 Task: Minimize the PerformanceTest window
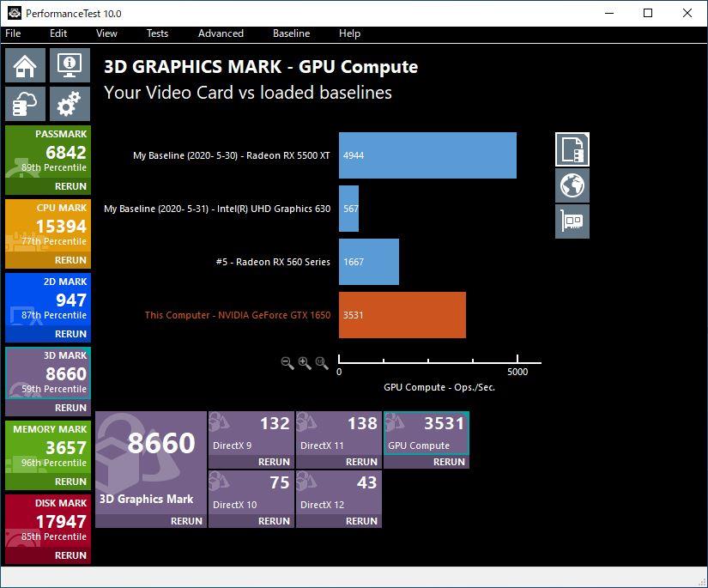coord(609,13)
